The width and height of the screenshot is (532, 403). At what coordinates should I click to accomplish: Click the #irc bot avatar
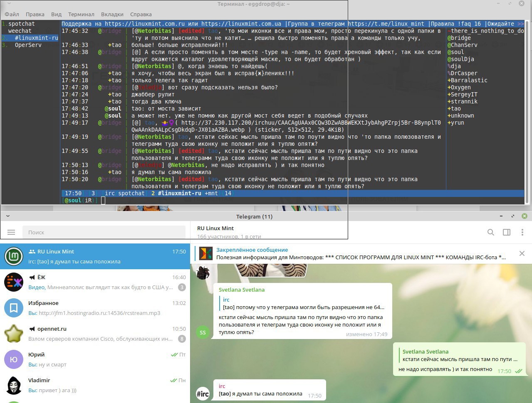pos(203,393)
